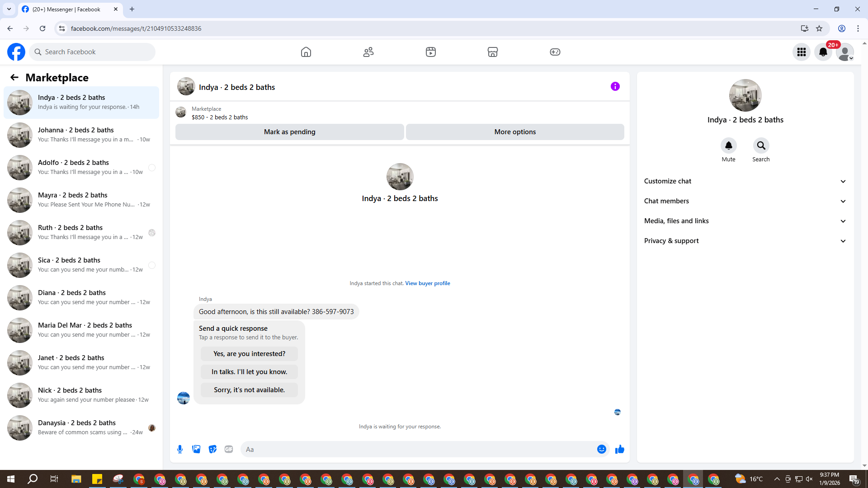Expand Customize chat section
The image size is (868, 488).
[x=745, y=181]
